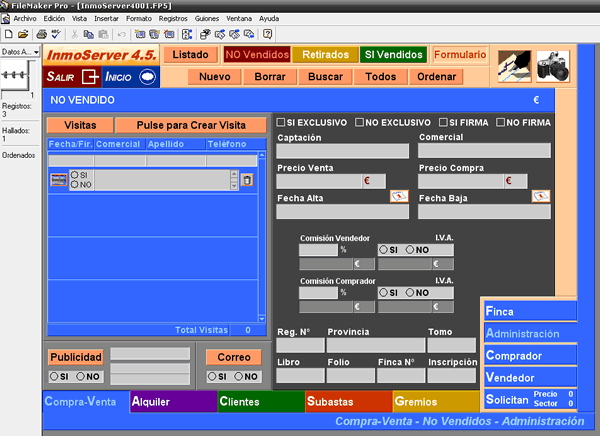Click the Open file folder icon

tap(23, 34)
